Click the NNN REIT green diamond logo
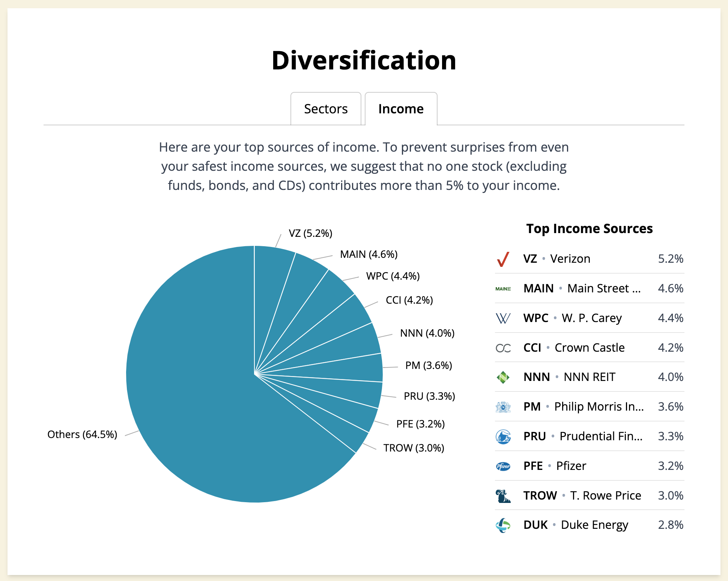Image resolution: width=728 pixels, height=581 pixels. coord(503,377)
